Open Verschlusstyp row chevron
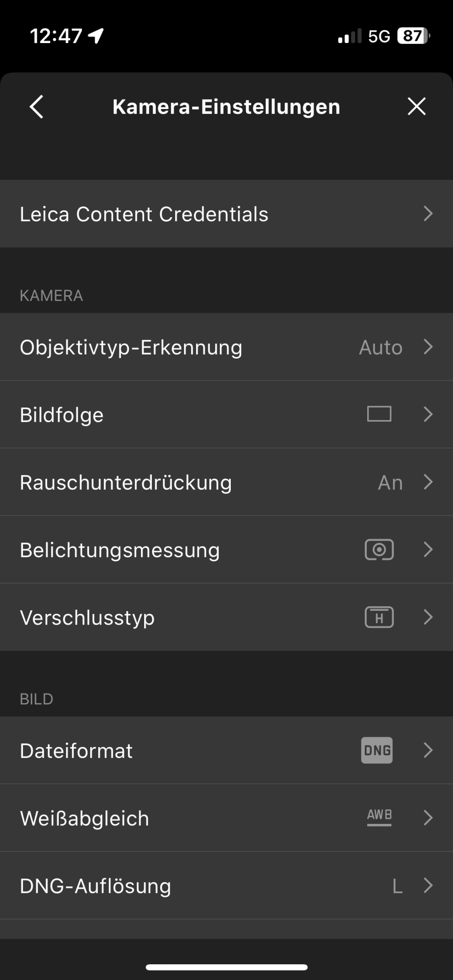The image size is (453, 980). coord(428,617)
